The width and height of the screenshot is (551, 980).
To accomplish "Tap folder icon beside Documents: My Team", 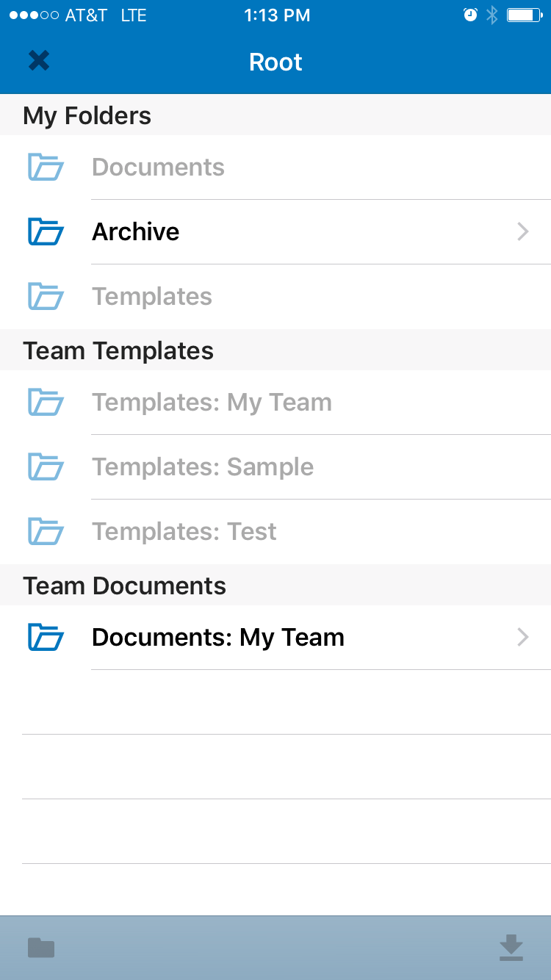I will coord(46,638).
